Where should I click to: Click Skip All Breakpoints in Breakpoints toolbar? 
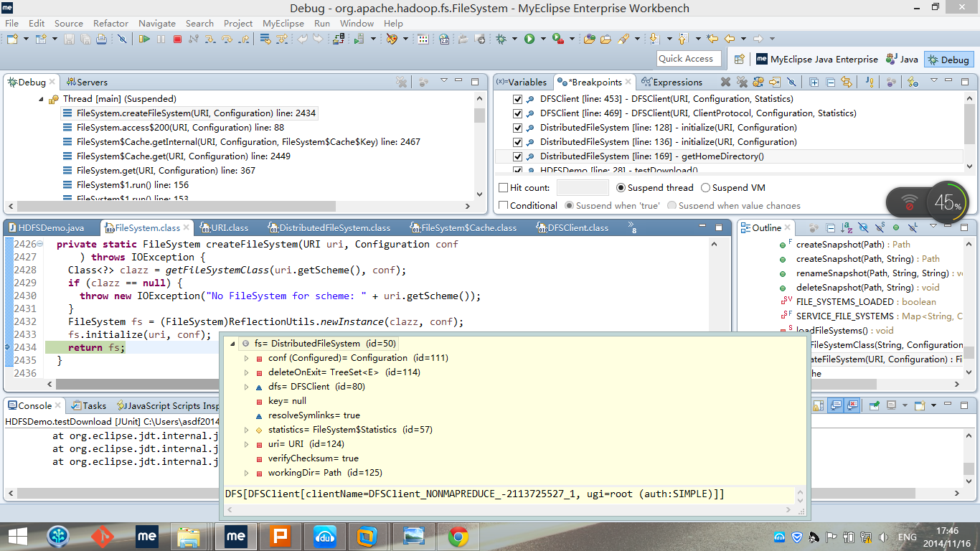point(791,82)
